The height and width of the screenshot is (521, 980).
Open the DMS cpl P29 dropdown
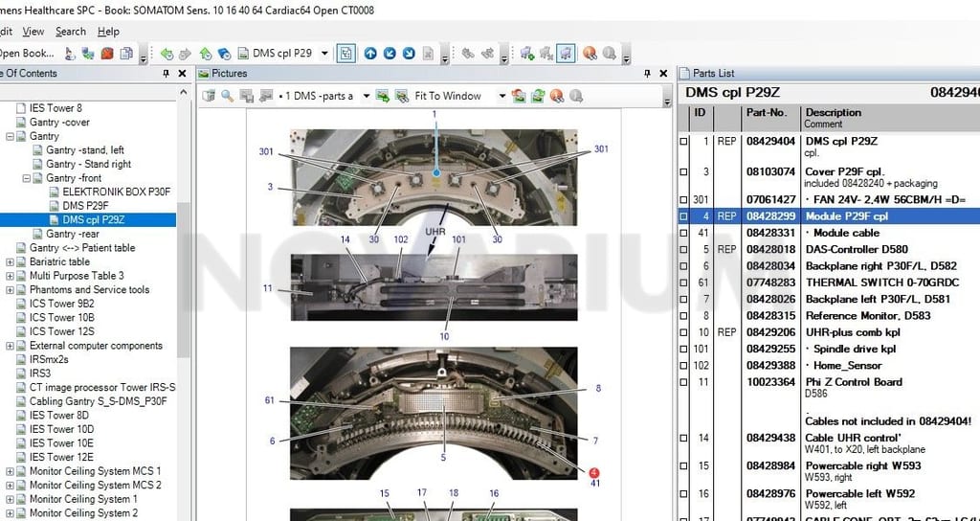point(324,54)
